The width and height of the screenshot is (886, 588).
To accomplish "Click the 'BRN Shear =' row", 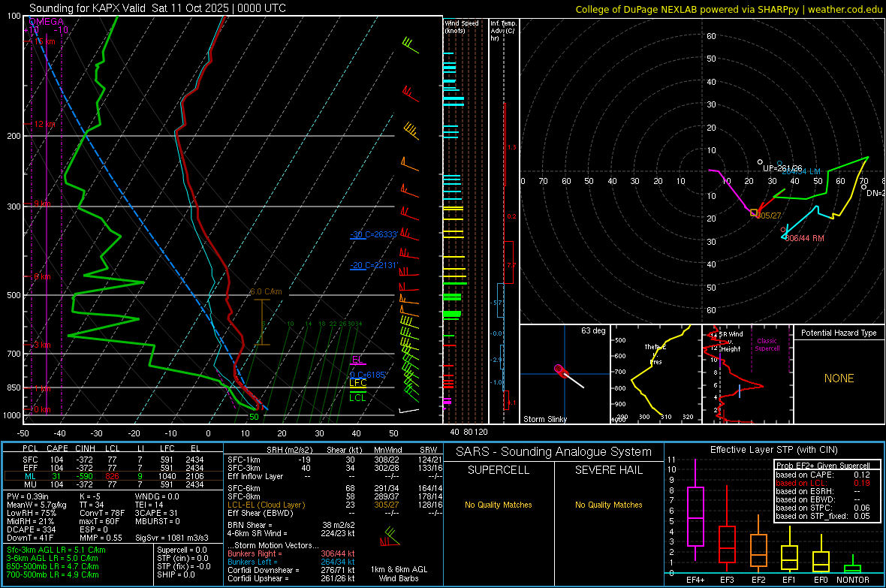I will (x=291, y=525).
